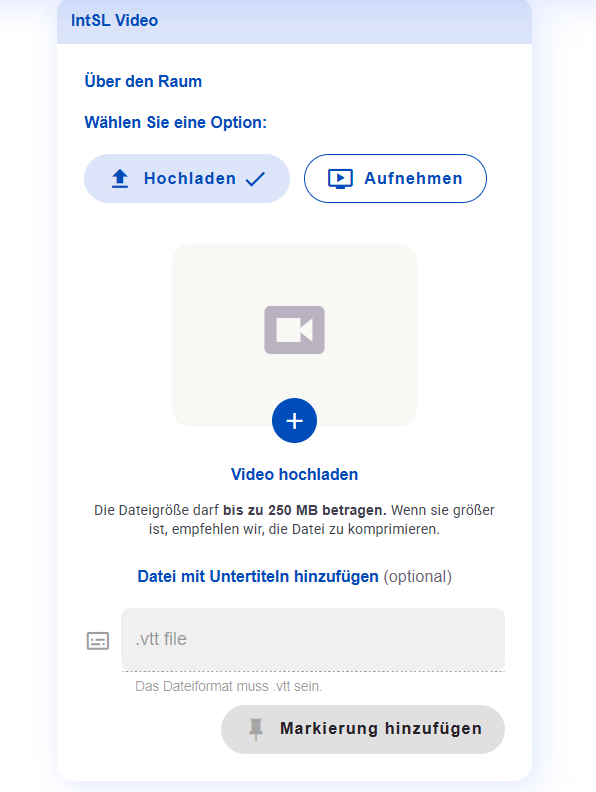The image size is (596, 792).
Task: Click the Über den Raum heading
Action: pyautogui.click(x=143, y=81)
